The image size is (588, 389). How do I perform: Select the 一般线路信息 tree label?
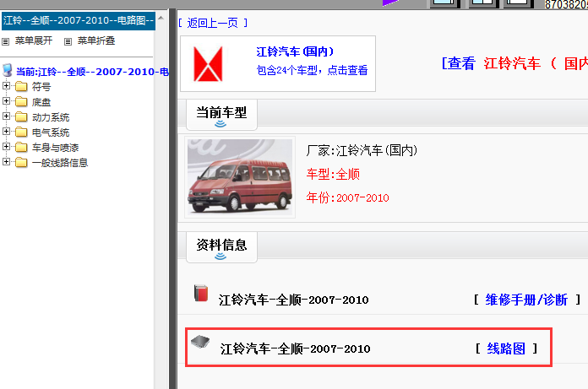tap(60, 163)
